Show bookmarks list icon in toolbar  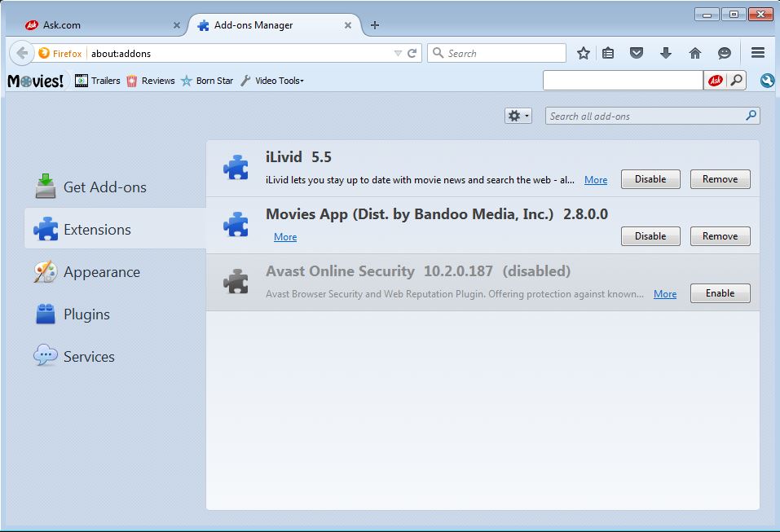point(608,53)
